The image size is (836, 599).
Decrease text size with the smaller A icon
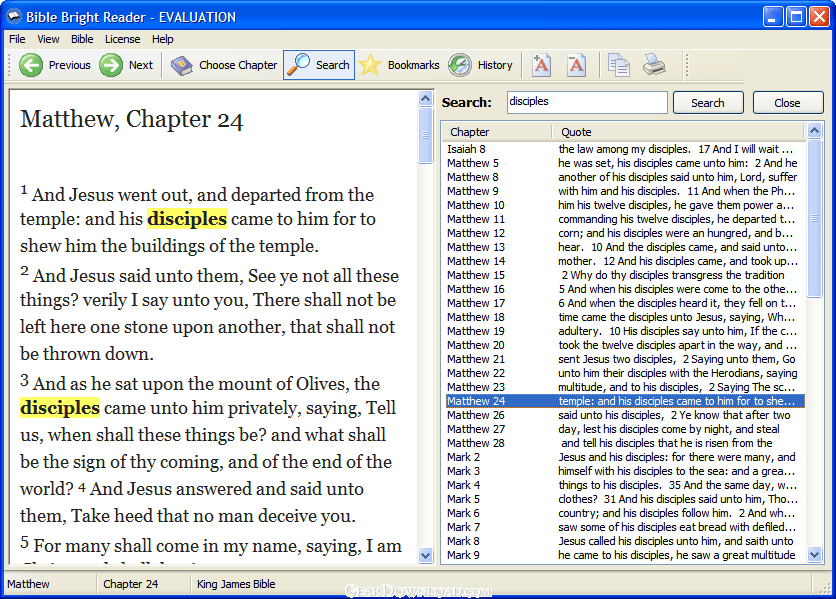(x=576, y=65)
